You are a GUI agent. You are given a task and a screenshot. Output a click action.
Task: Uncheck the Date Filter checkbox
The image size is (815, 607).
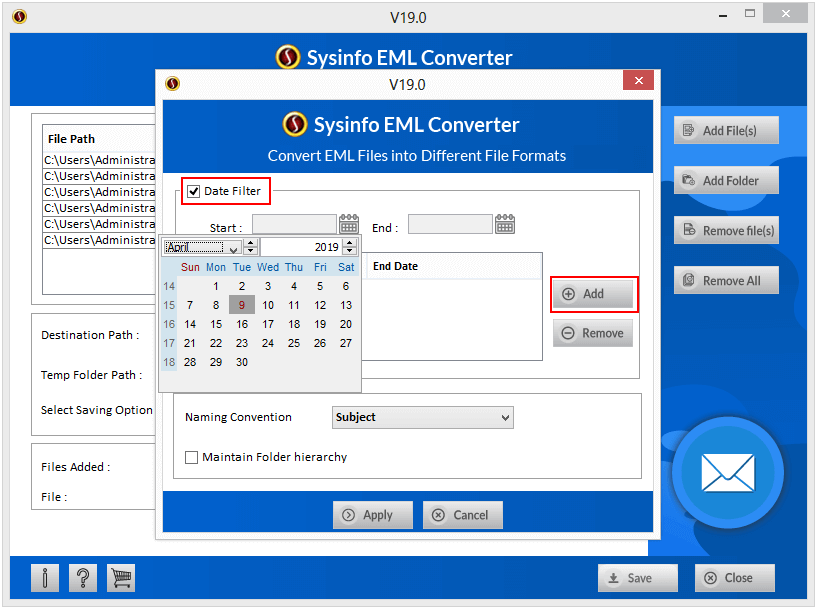(193, 191)
